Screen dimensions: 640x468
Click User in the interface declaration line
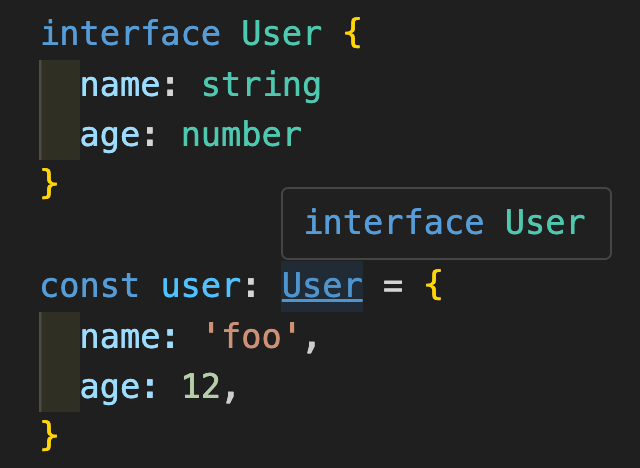click(x=282, y=34)
